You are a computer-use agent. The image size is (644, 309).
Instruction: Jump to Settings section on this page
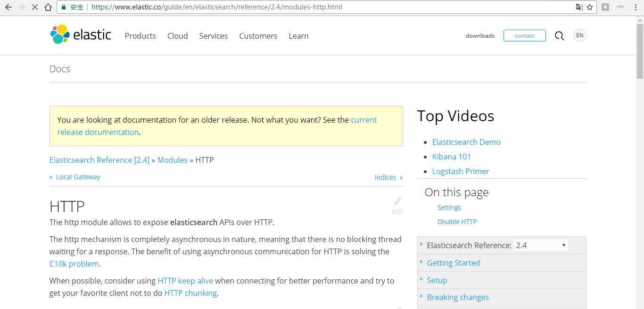449,208
